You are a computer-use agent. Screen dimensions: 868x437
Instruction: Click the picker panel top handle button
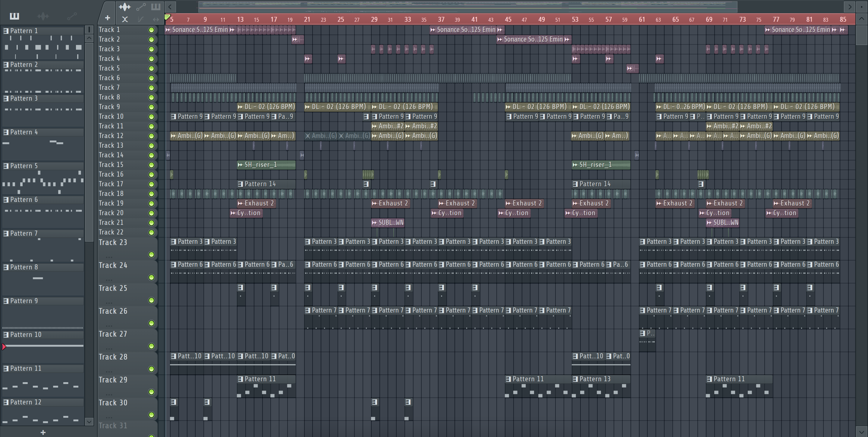89,30
